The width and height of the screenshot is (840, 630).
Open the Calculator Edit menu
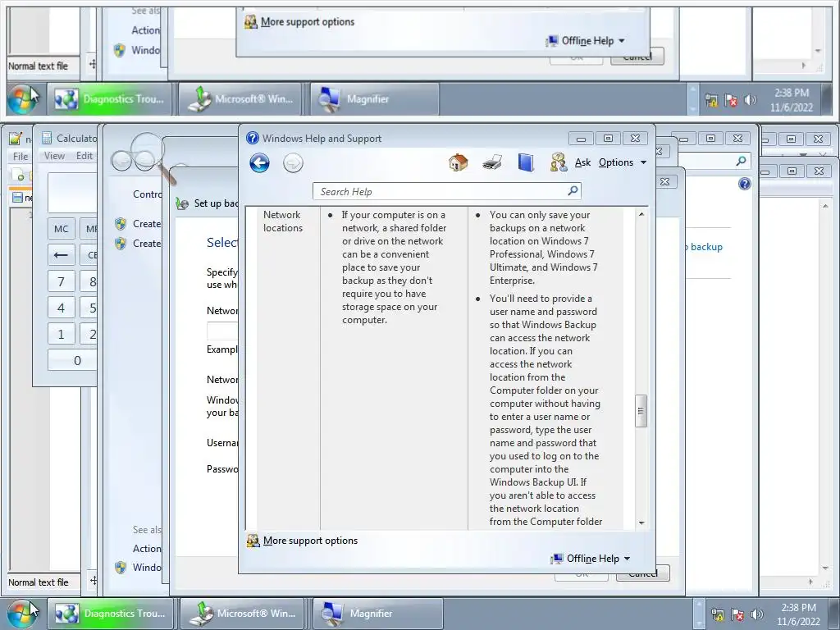pos(84,156)
